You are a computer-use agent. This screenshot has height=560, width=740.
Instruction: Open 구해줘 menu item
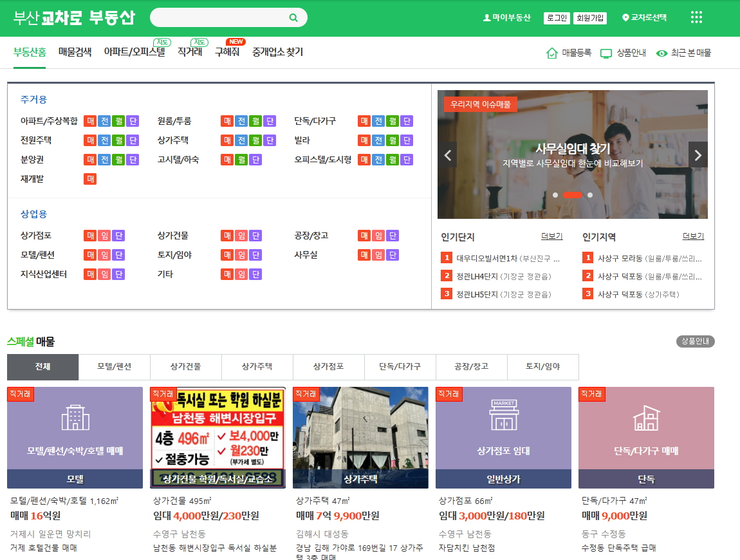(x=227, y=52)
